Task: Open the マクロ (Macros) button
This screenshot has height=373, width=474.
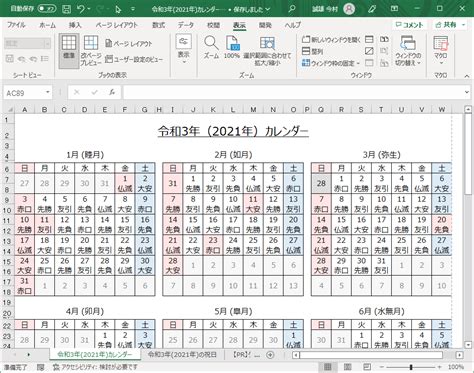Action: pyautogui.click(x=441, y=51)
